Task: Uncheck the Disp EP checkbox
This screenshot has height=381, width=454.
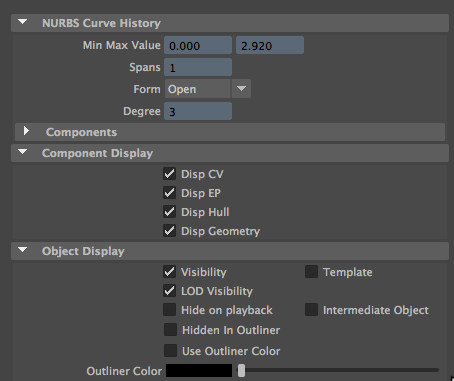Action: pyautogui.click(x=169, y=193)
